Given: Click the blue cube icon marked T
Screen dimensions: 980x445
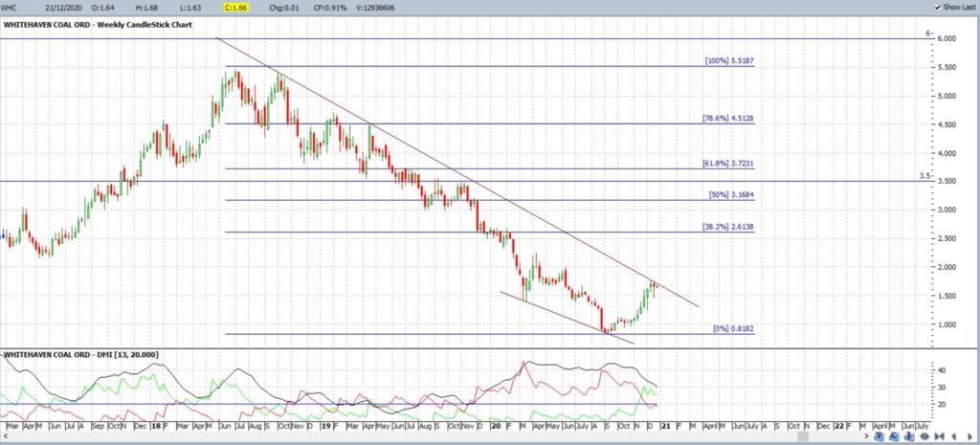Looking at the screenshot, I should pos(880,436).
